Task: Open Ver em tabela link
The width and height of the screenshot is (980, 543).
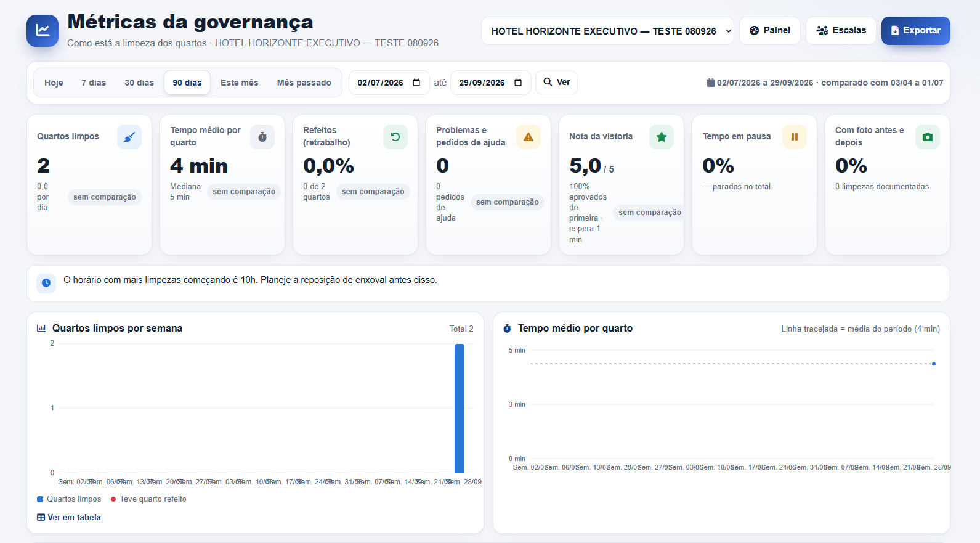Action: click(x=69, y=518)
